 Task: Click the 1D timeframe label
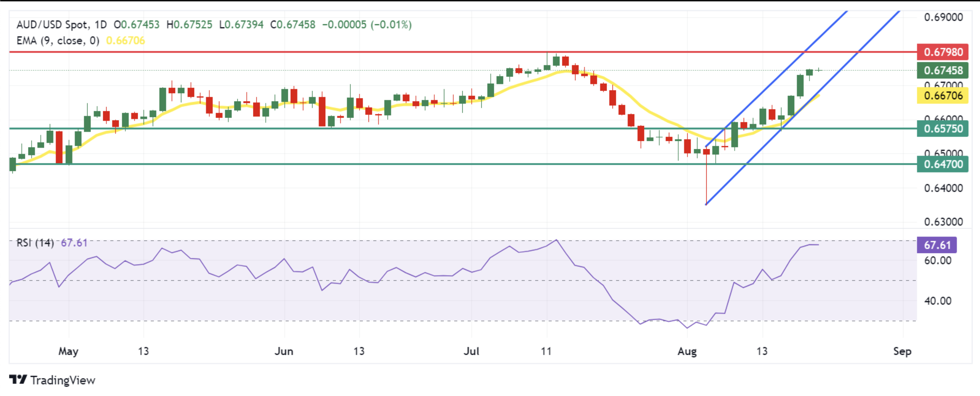pyautogui.click(x=101, y=25)
